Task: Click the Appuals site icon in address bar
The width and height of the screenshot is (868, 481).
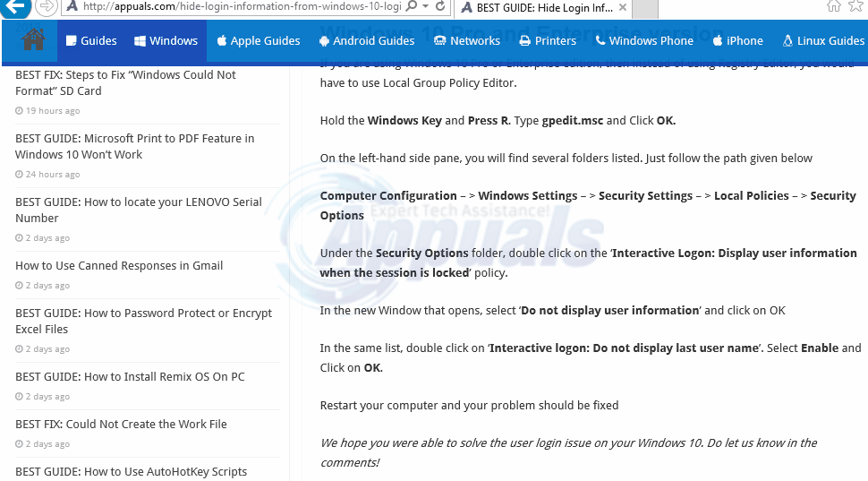Action: [72, 6]
